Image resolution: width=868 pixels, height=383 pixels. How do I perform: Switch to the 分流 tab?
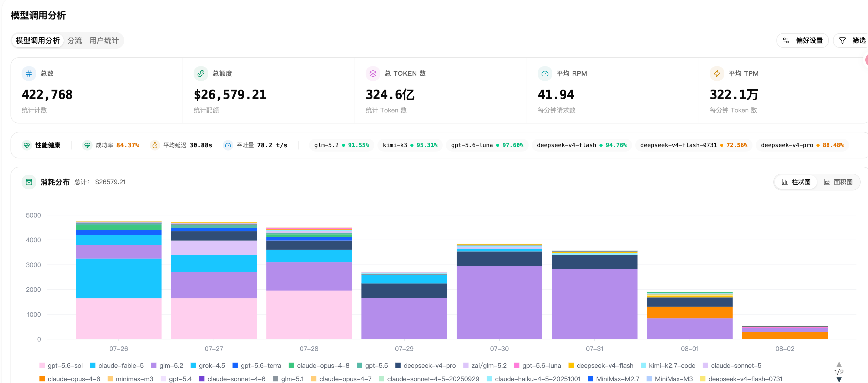(x=75, y=40)
